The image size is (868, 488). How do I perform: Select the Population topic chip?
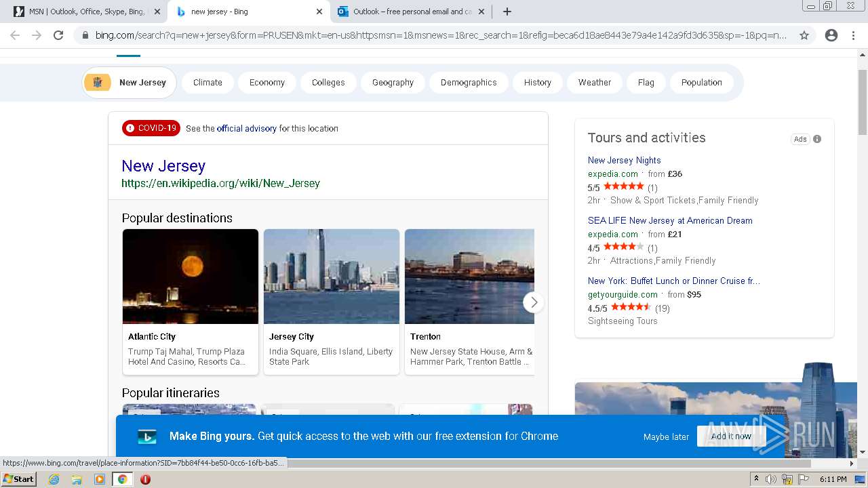point(702,83)
